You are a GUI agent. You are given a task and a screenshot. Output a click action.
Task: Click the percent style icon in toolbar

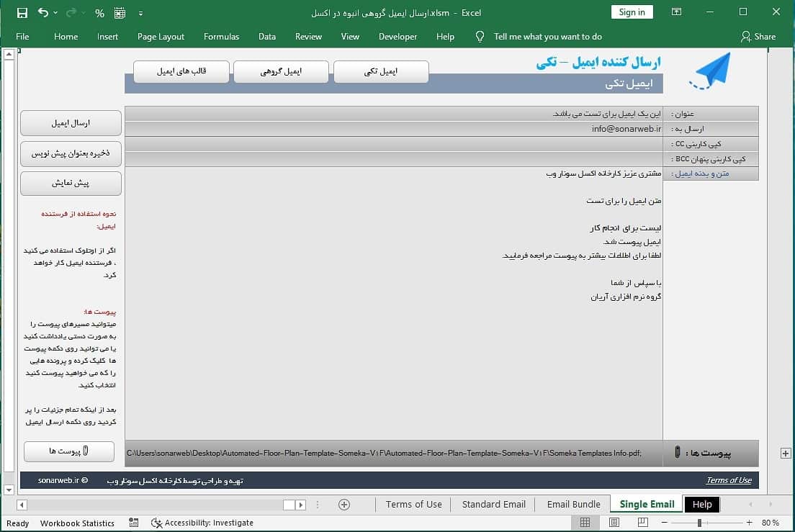99,13
